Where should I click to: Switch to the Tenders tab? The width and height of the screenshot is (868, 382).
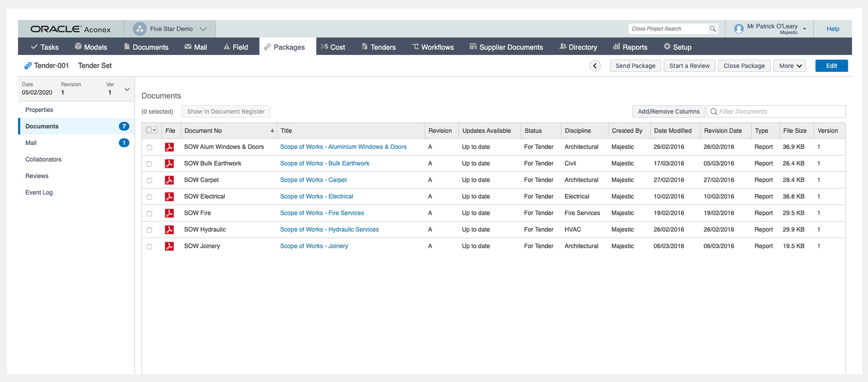[x=378, y=47]
